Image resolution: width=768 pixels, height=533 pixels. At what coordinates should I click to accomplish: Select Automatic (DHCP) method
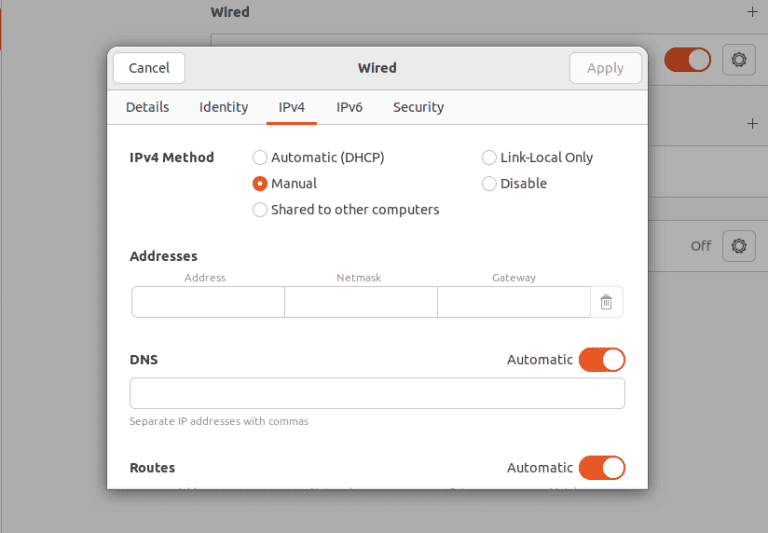point(318,158)
